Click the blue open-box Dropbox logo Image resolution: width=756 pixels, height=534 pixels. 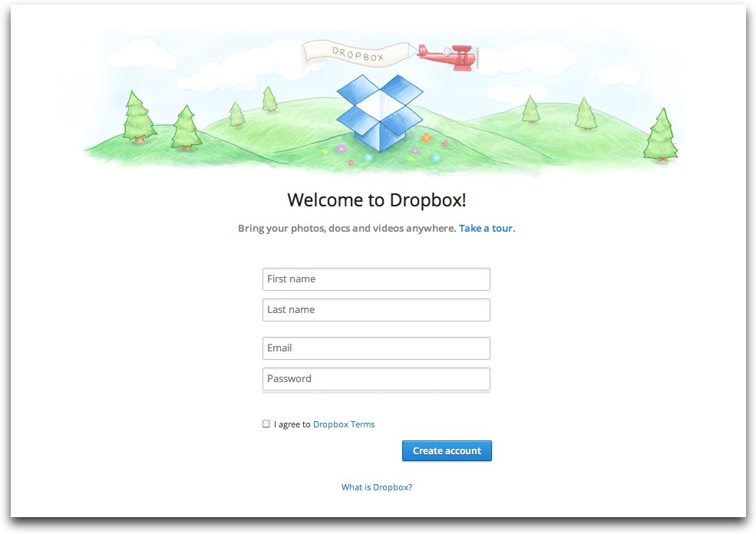[379, 112]
